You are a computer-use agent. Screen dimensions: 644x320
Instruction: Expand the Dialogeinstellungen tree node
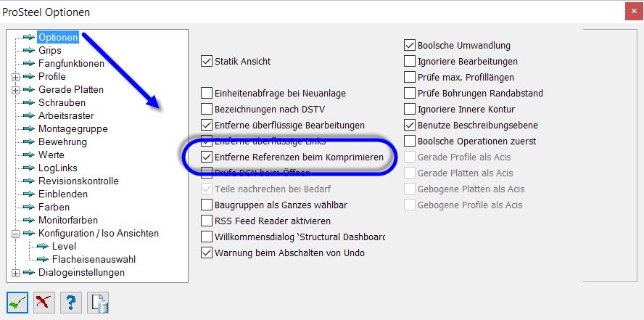click(x=16, y=273)
